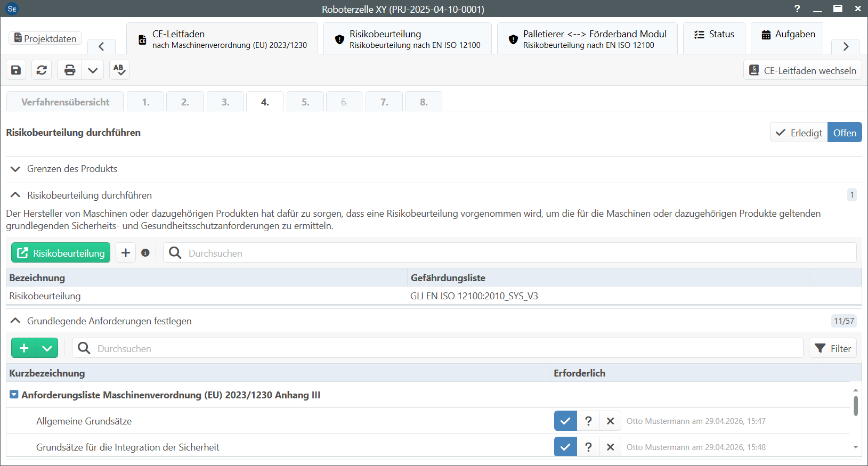868x466 pixels.
Task: Sort by Gefährdungsliste column header
Action: point(608,277)
